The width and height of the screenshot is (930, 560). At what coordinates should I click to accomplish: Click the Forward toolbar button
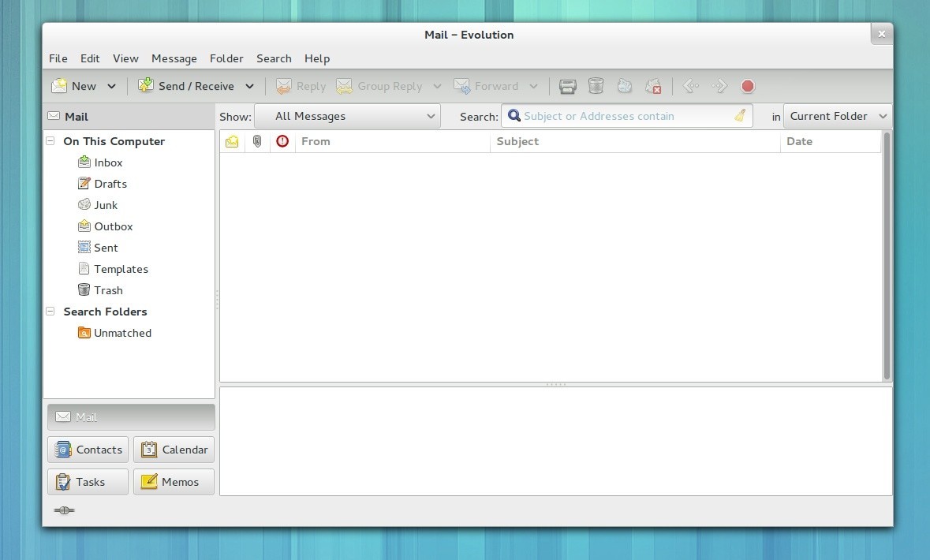pos(487,86)
